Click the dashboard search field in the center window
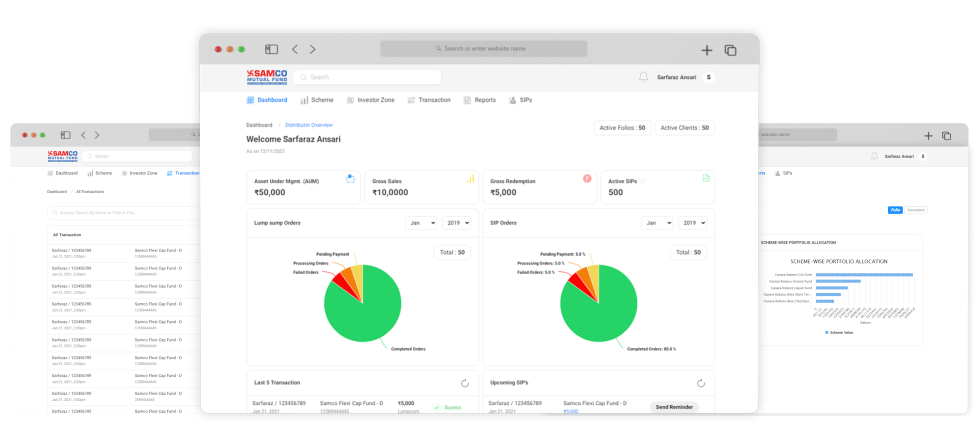The image size is (979, 434). [x=370, y=76]
